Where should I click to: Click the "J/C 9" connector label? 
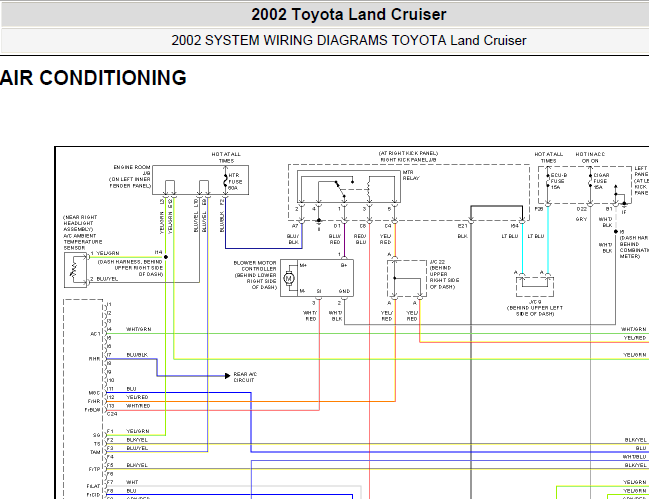(x=535, y=302)
